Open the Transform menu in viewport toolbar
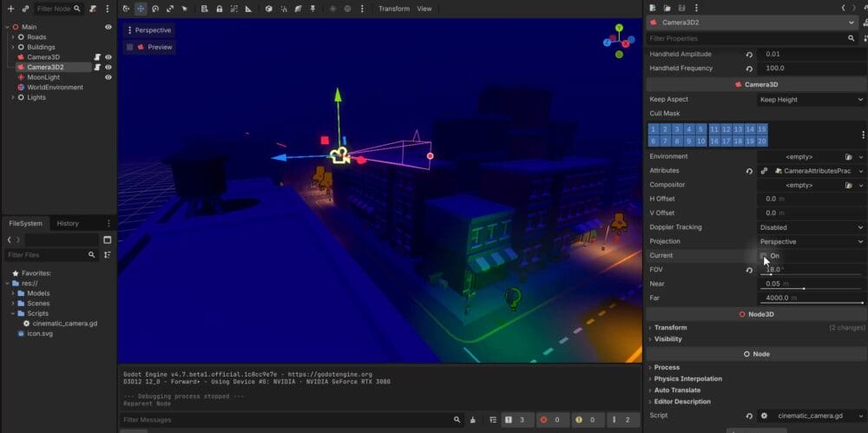This screenshot has width=868, height=433. tap(394, 9)
